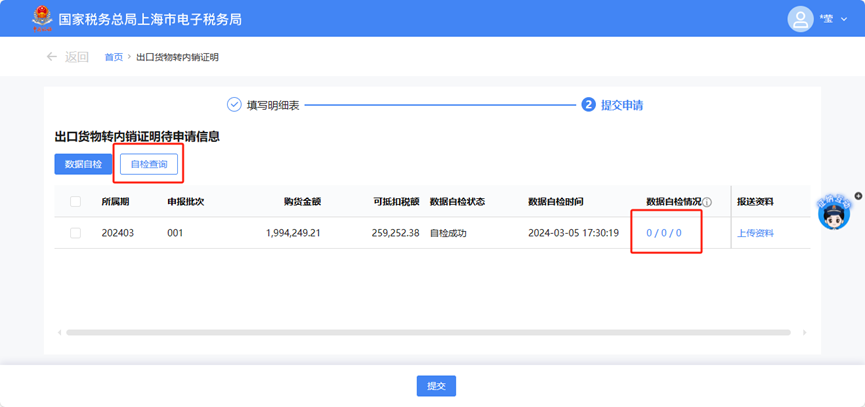The image size is (865, 407).
Task: Select the 1,994,249.21 amount cell
Action: pyautogui.click(x=293, y=233)
